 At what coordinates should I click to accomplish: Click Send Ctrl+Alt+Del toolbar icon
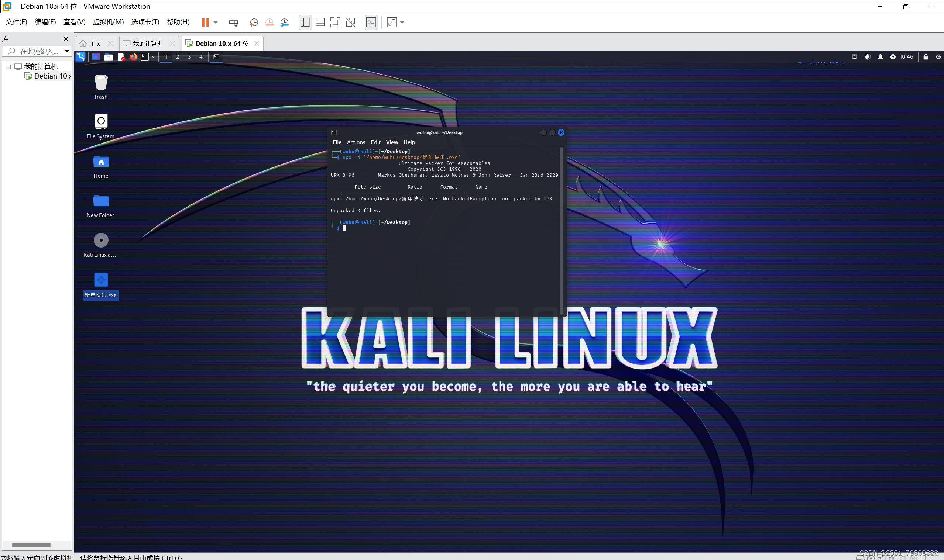(233, 22)
